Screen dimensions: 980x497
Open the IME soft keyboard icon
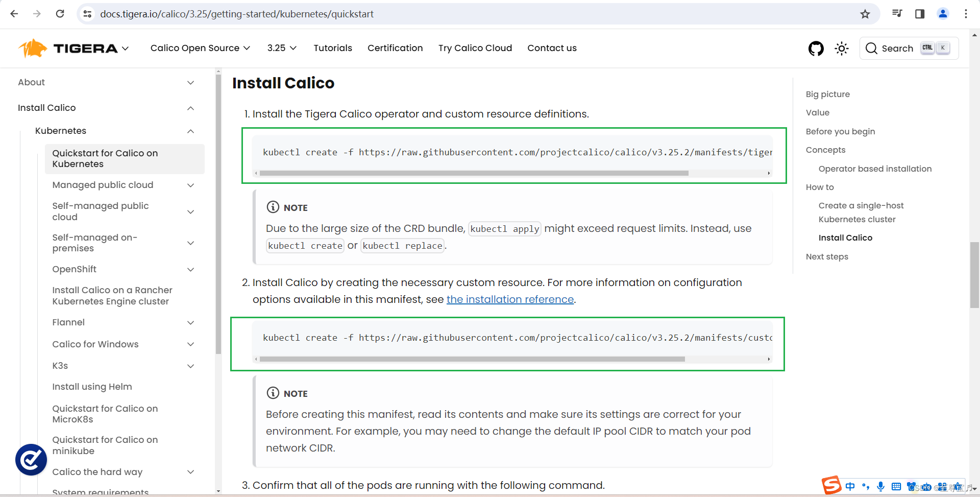(x=896, y=486)
